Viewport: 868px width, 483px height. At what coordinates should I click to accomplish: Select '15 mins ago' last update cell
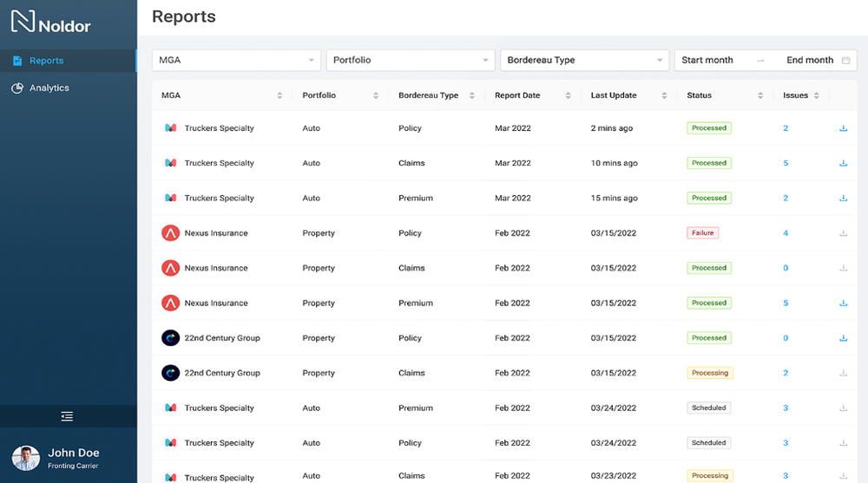[x=614, y=198]
